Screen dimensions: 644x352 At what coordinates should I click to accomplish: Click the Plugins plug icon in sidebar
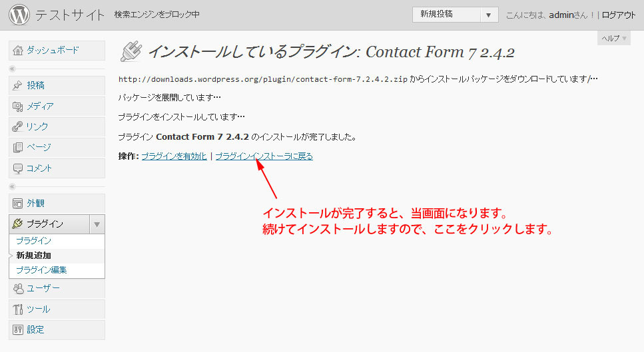17,224
